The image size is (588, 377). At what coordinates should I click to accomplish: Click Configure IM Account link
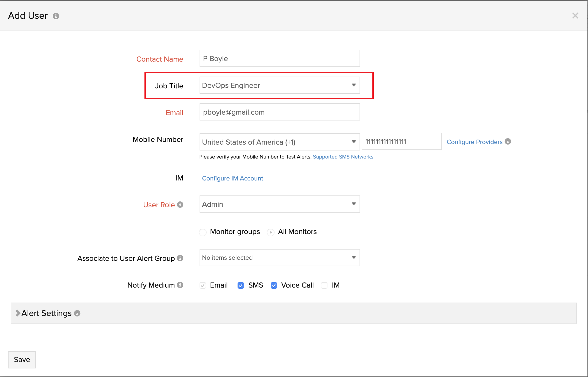(232, 178)
